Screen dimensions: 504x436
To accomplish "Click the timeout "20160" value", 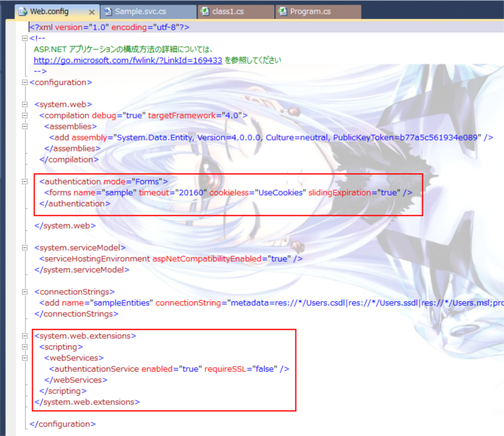I will coord(191,193).
